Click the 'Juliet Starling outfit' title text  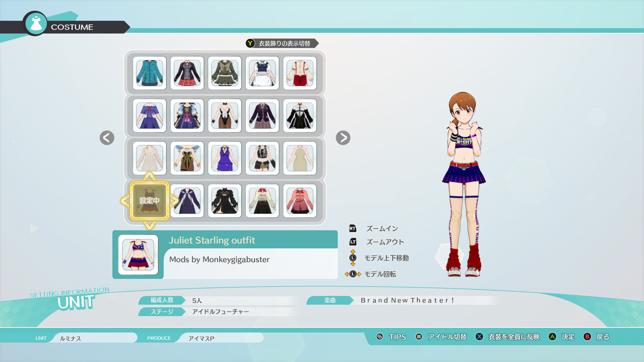coord(212,240)
